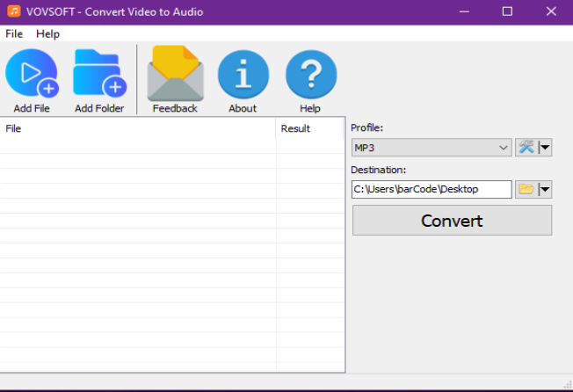Close the VOVSOFT window
Viewport: 573px width, 392px height.
pos(551,11)
